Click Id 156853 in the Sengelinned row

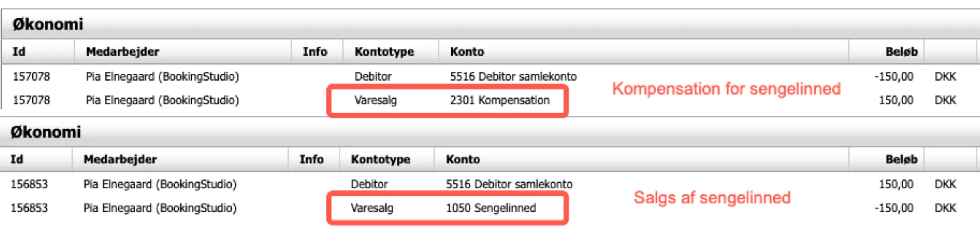(x=29, y=208)
